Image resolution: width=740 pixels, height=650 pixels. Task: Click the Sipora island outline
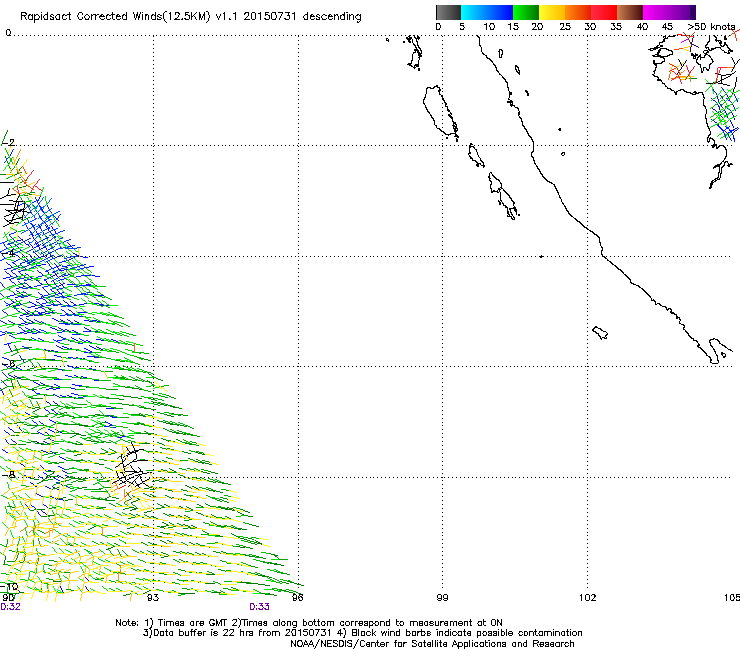tap(476, 155)
